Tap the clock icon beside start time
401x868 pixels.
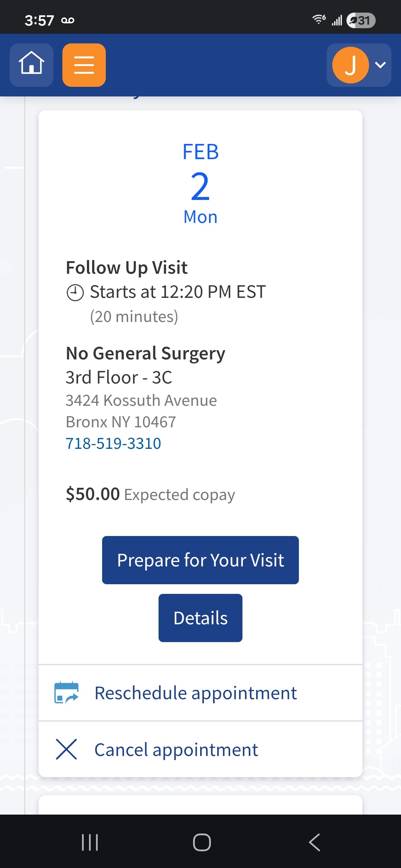click(75, 293)
